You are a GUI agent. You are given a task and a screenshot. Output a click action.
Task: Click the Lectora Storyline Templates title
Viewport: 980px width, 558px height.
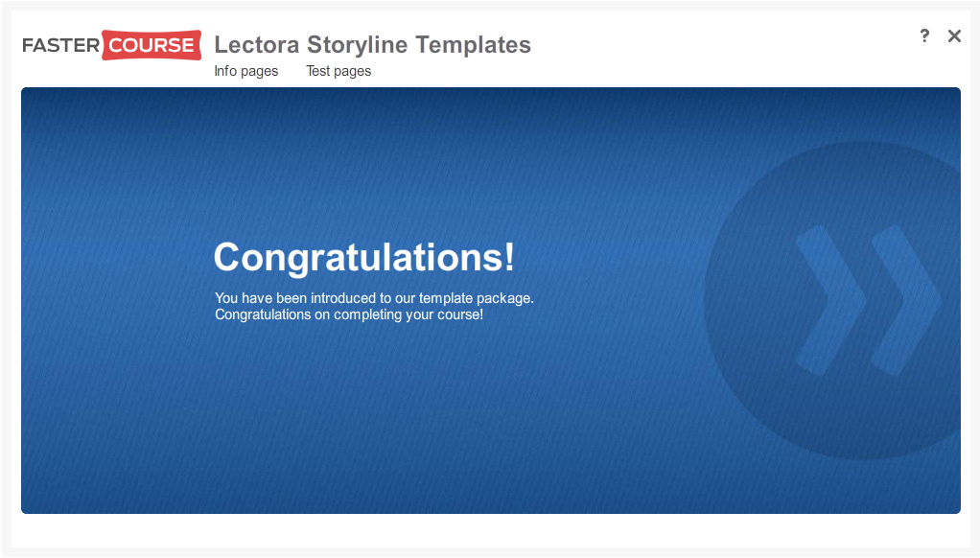pyautogui.click(x=372, y=45)
